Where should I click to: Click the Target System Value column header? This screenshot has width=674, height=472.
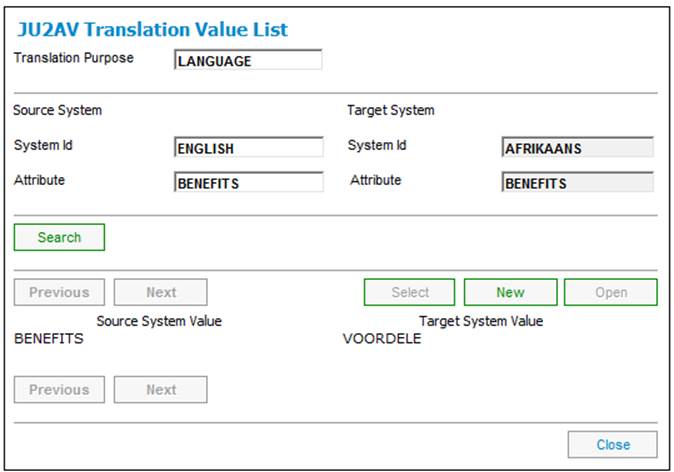click(481, 321)
